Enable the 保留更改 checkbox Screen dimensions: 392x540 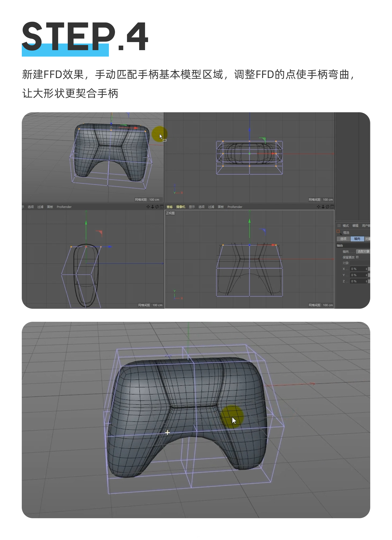coord(357,257)
